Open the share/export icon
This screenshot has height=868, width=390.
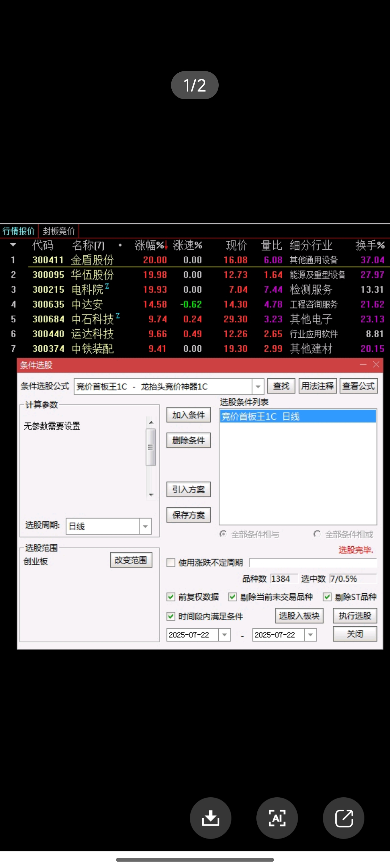click(x=344, y=817)
